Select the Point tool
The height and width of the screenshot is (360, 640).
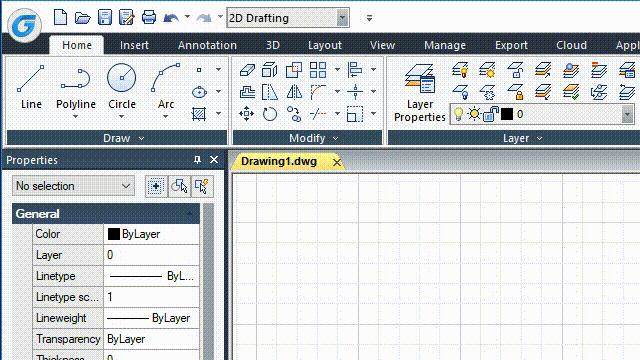coord(199,70)
